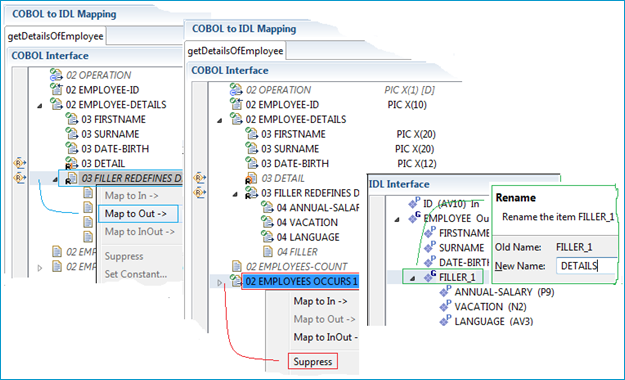Open getDetailsOfEmployee tab in back window
This screenshot has height=380, width=625.
[x=55, y=36]
